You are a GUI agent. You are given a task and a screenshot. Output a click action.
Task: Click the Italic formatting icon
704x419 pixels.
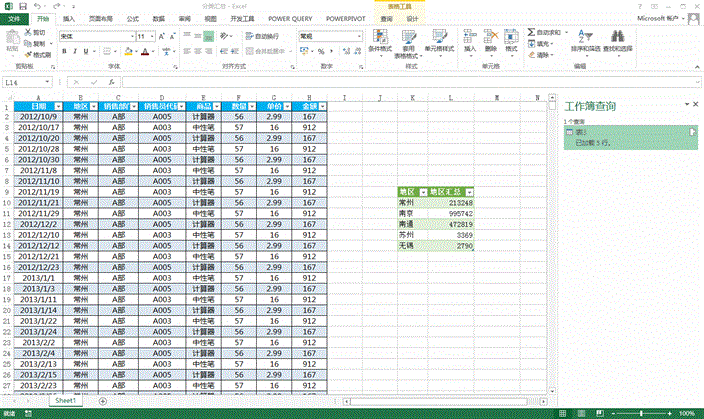point(74,50)
